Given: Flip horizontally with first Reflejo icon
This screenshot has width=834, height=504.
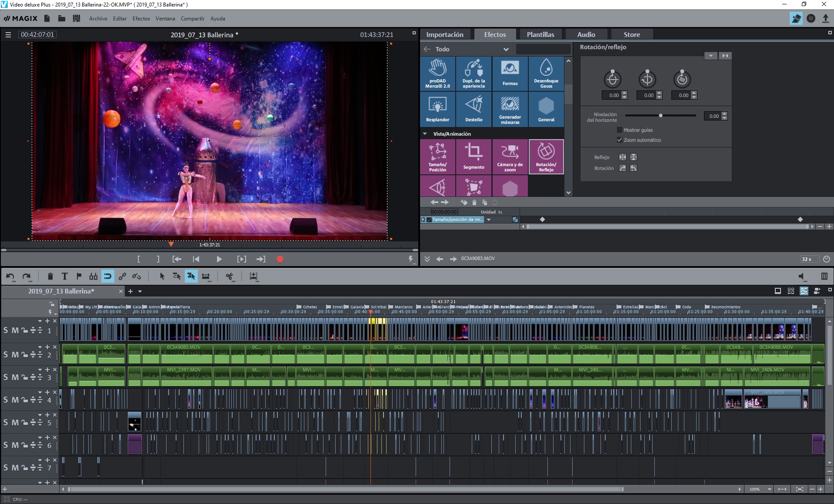Looking at the screenshot, I should (x=623, y=157).
